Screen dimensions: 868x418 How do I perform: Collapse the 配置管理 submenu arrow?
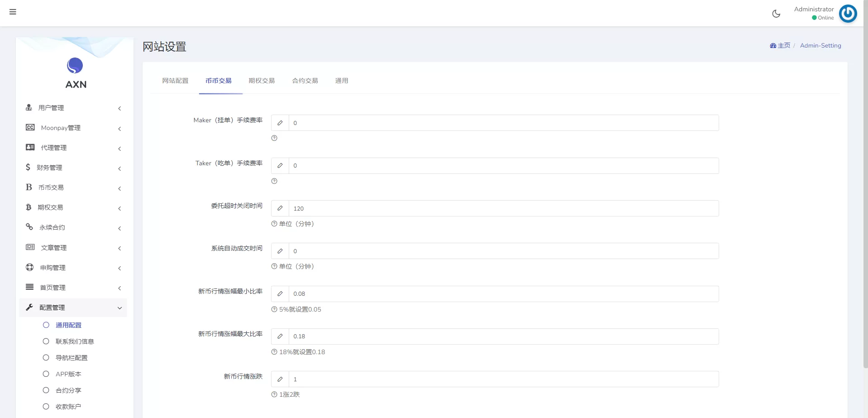pyautogui.click(x=119, y=308)
